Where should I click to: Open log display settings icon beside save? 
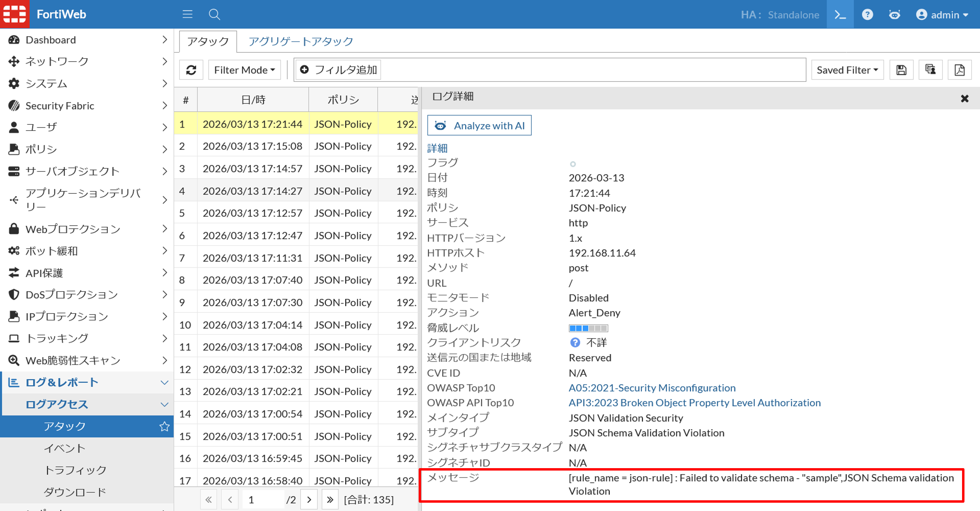(930, 70)
